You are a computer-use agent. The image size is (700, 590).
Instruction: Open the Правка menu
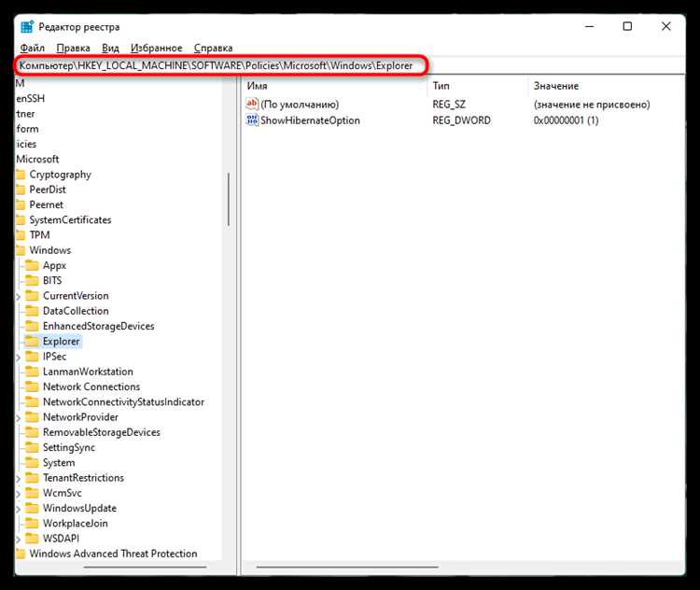tap(73, 48)
